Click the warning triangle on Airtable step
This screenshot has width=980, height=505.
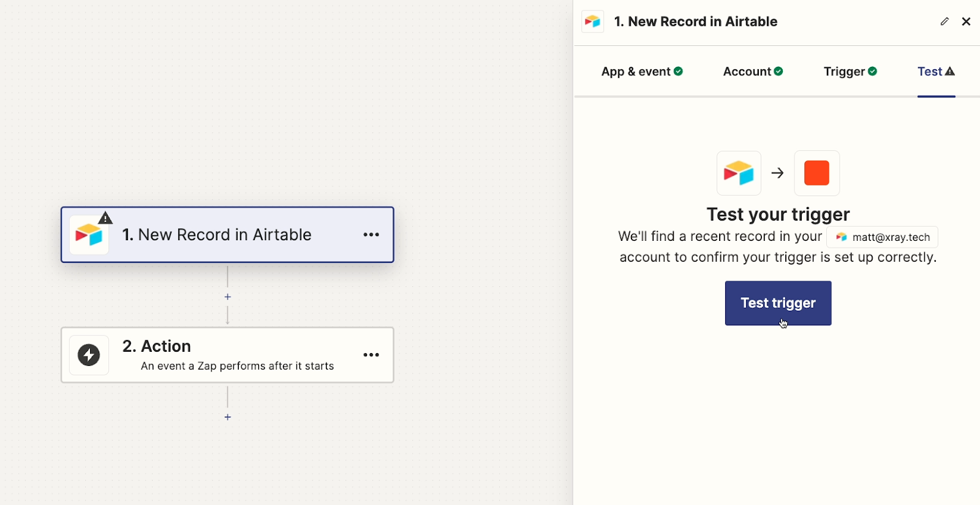point(105,218)
